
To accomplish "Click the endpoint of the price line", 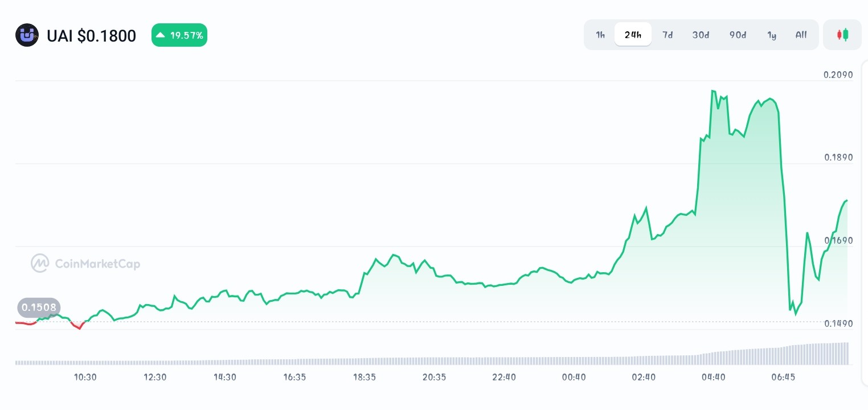I will click(847, 200).
